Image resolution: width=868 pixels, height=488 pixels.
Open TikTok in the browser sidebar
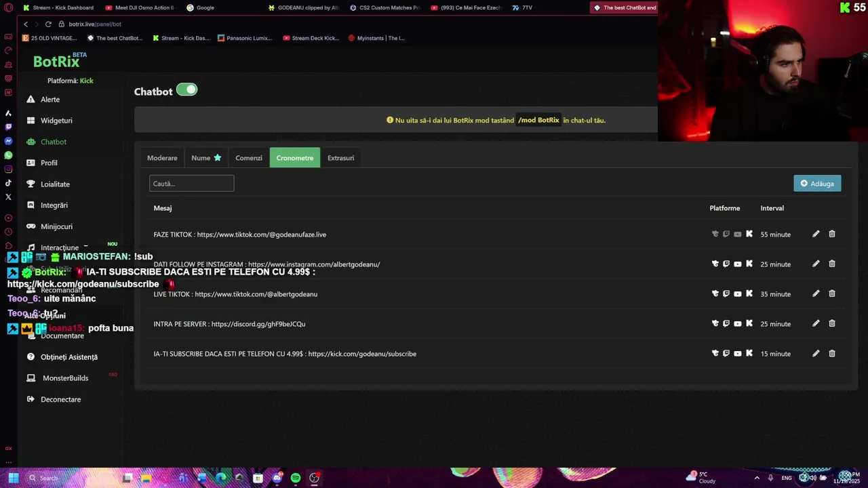click(x=8, y=183)
